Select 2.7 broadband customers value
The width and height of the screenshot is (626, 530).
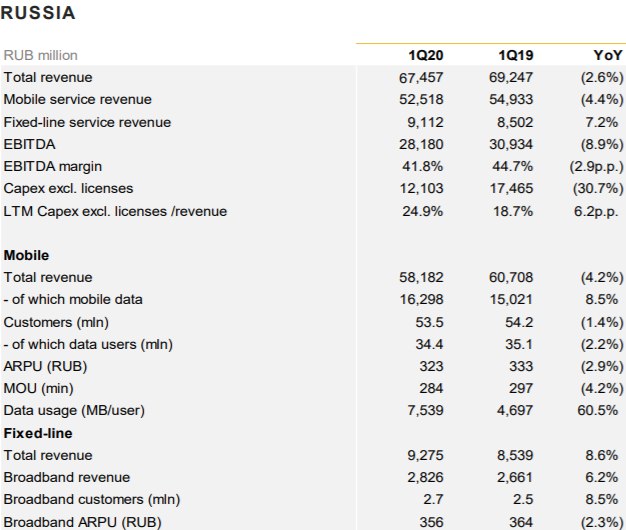(433, 500)
